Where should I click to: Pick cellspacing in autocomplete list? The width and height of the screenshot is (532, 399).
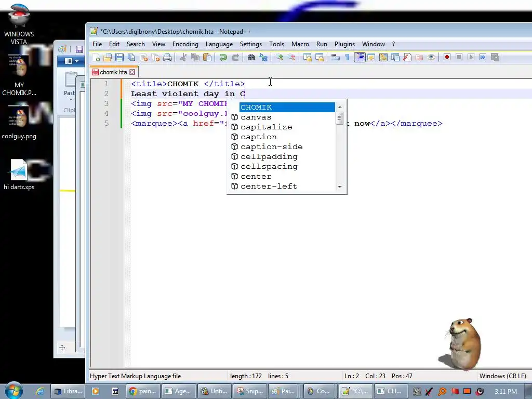pyautogui.click(x=283, y=166)
